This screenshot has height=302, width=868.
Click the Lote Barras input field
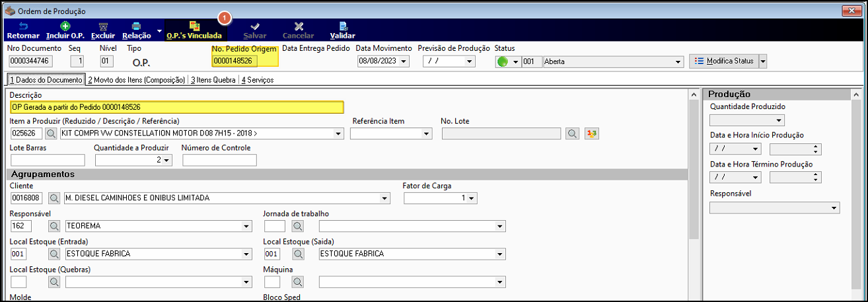point(48,160)
